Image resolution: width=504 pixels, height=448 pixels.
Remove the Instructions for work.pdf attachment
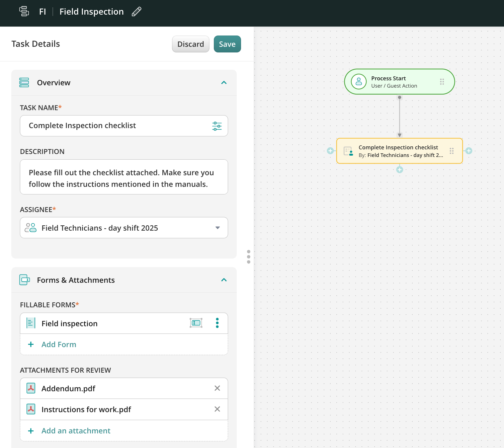tap(217, 409)
